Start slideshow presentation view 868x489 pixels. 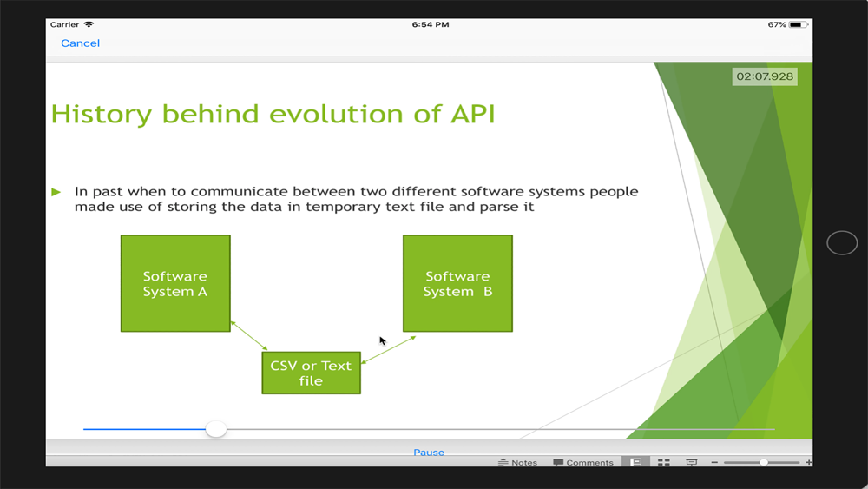692,462
